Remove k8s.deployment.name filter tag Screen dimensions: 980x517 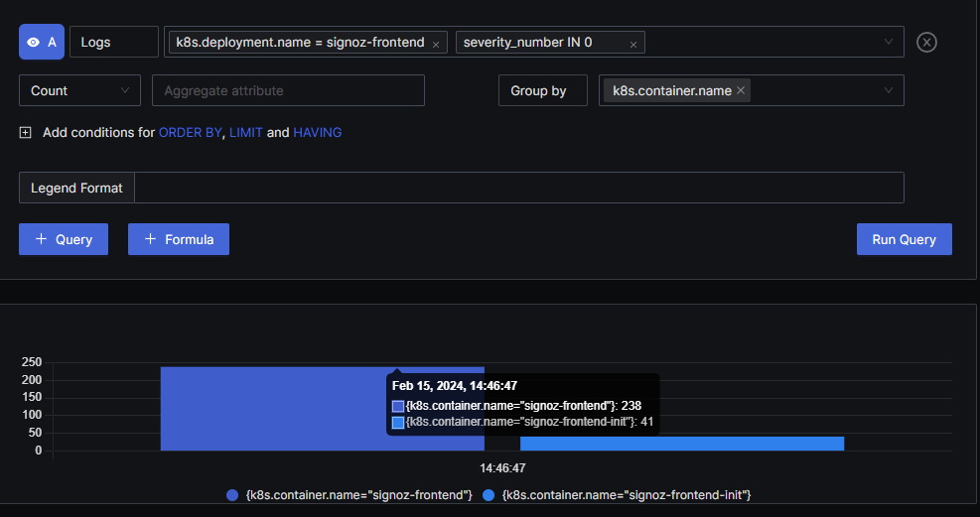click(436, 45)
